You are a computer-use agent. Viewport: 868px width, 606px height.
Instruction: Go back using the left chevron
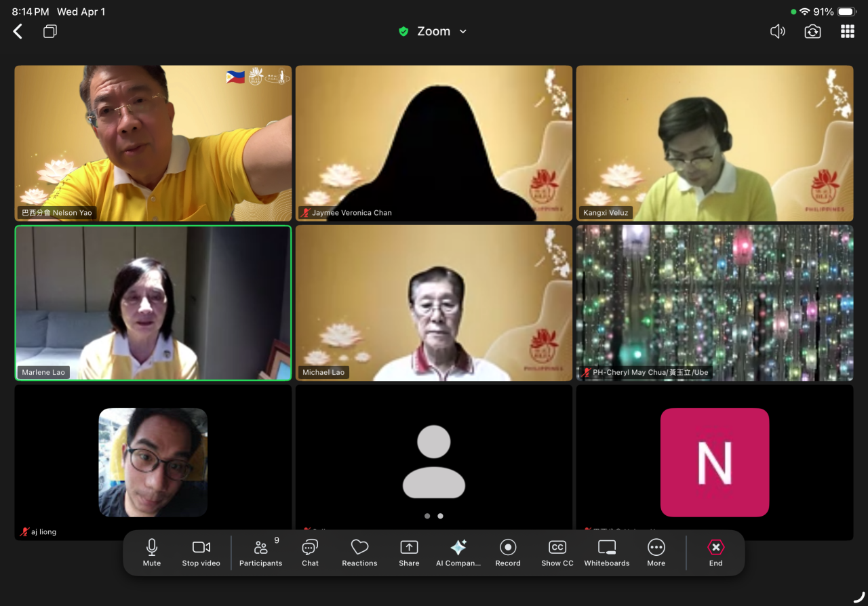point(18,31)
